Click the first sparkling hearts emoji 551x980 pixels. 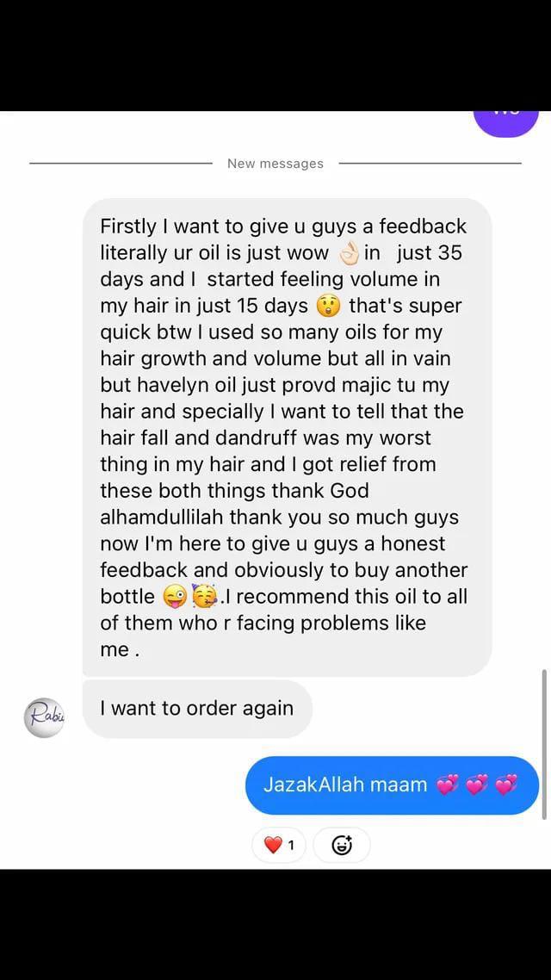(448, 785)
